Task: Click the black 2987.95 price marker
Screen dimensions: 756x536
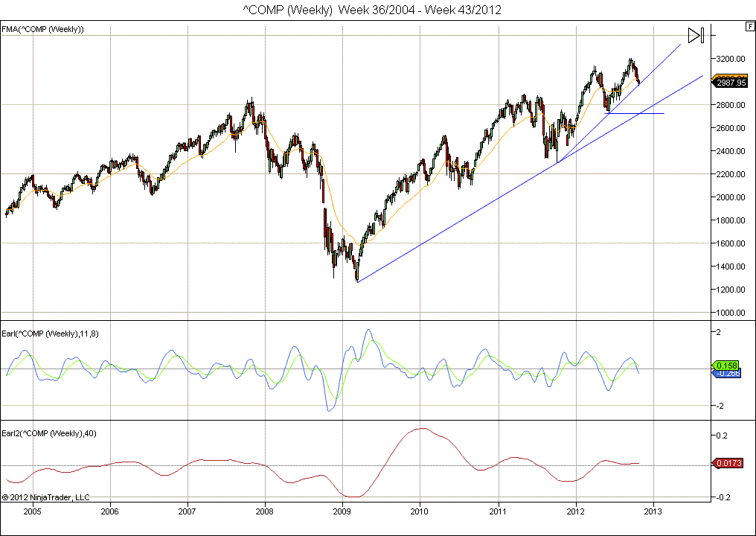Action: click(733, 83)
